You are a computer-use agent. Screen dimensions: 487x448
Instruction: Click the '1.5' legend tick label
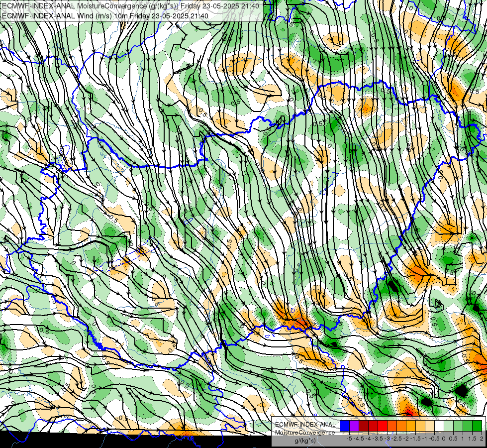tap(472, 439)
